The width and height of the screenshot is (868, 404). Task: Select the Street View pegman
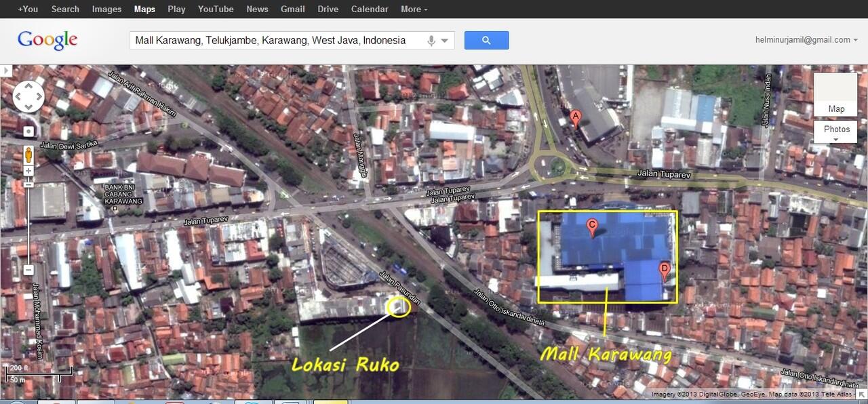tap(28, 154)
